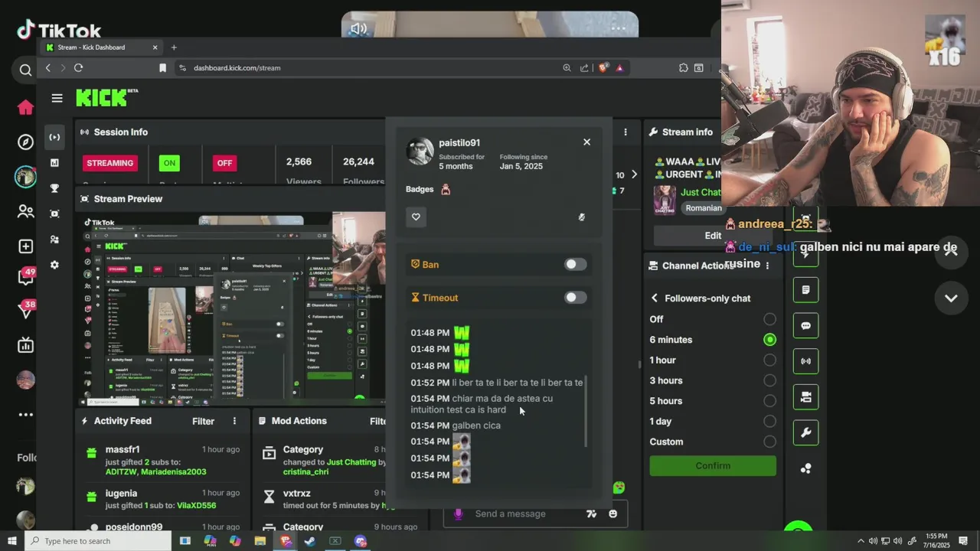Image resolution: width=980 pixels, height=551 pixels.
Task: Click the wrench tool in the right quick-action column
Action: coord(805,432)
